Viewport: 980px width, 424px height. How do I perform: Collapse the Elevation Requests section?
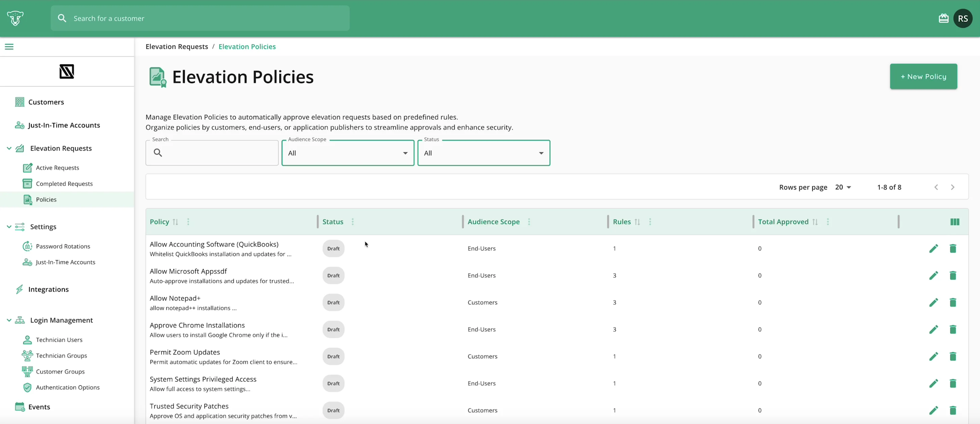pos(9,148)
